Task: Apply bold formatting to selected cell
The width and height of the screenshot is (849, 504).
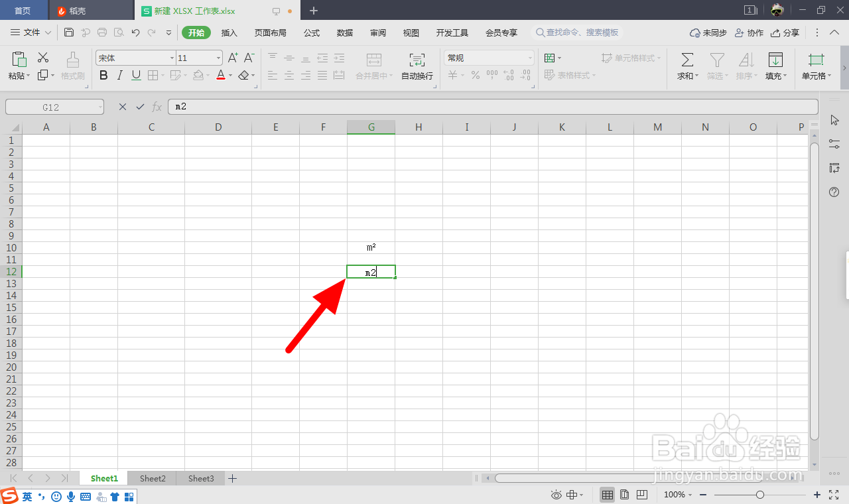Action: coord(103,75)
